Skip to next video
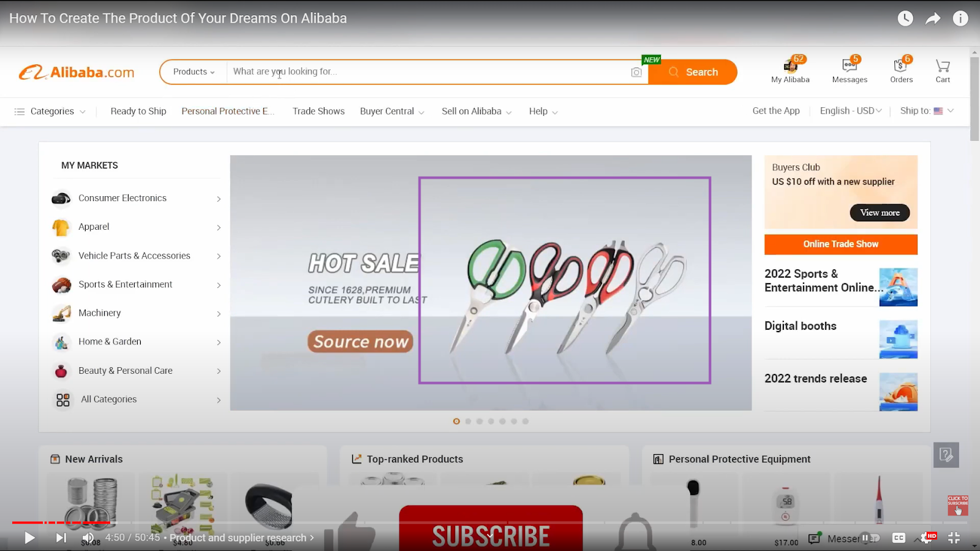 tap(61, 538)
